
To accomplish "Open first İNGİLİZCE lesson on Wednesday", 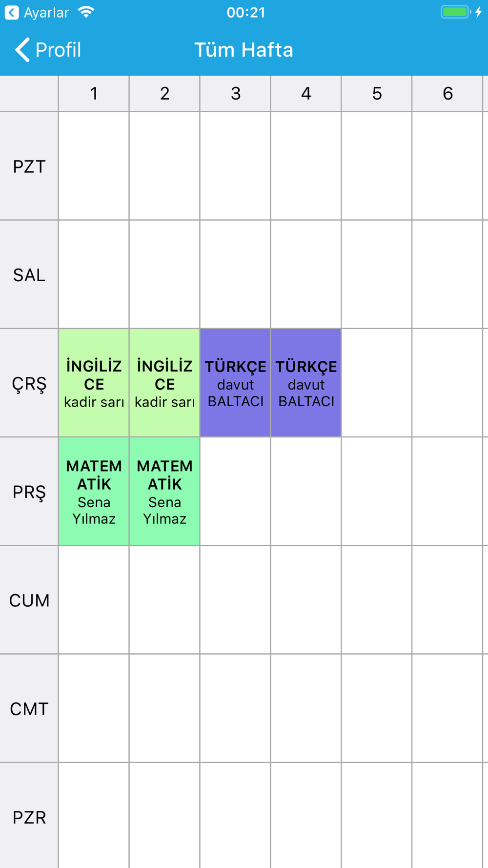I will pos(94,383).
